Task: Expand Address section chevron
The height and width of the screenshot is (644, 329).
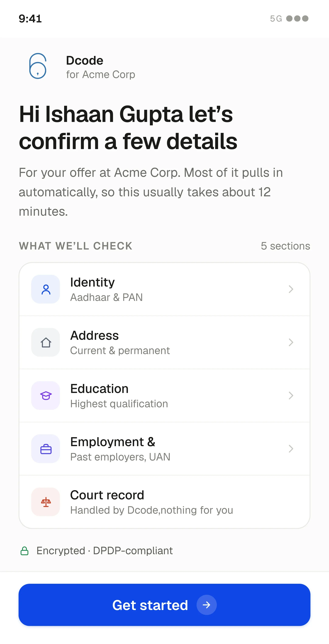Action: point(291,342)
